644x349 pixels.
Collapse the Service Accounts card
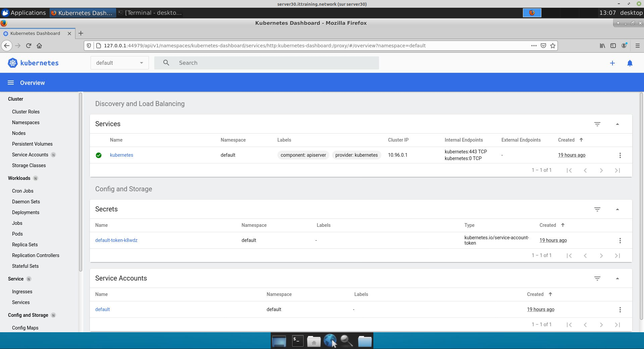click(617, 279)
